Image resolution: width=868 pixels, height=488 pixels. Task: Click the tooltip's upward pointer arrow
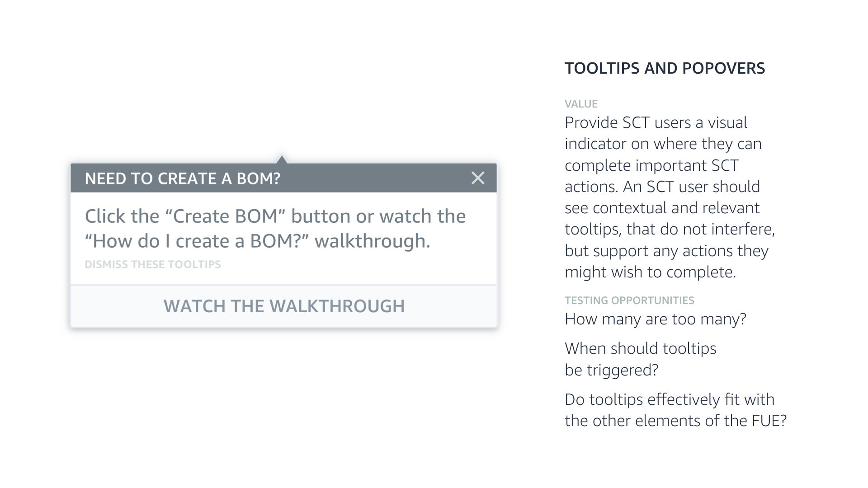click(282, 159)
